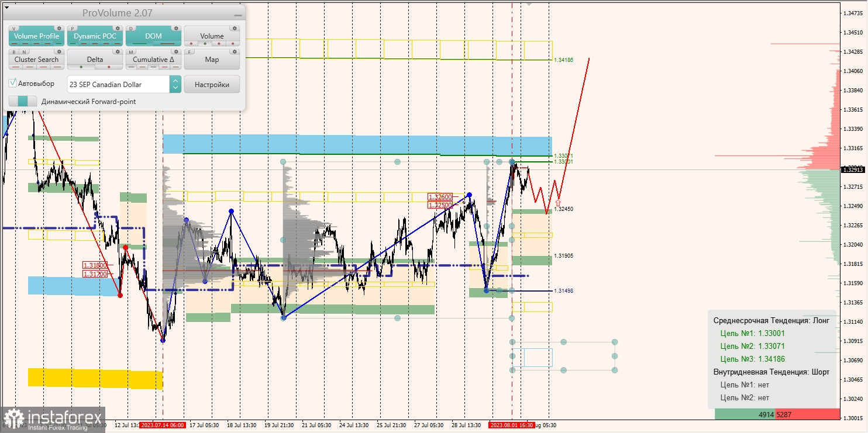Open the black triangle menu above ProVolume panel
This screenshot has width=868, height=433.
coord(7,8)
